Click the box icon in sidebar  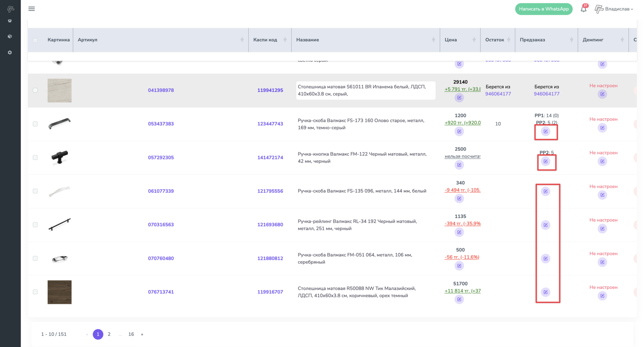pyautogui.click(x=10, y=36)
